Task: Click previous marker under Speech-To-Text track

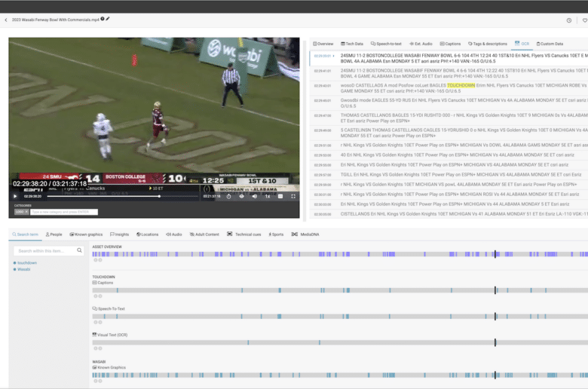Action: (95, 322)
